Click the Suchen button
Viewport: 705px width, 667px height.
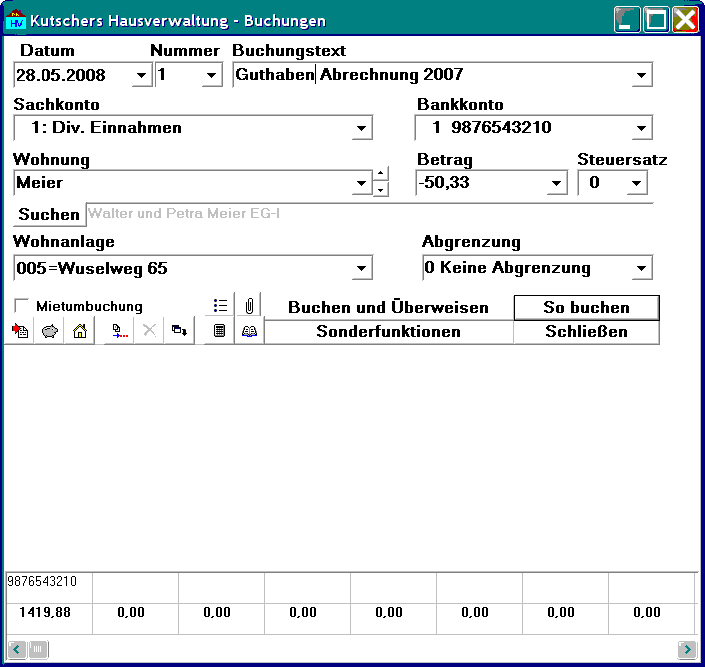49,214
